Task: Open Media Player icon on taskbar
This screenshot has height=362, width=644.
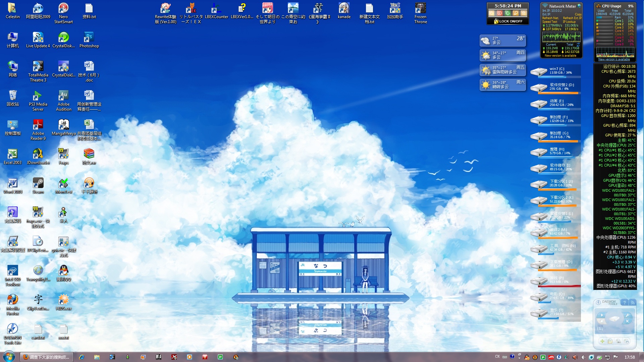Action: pyautogui.click(x=190, y=357)
